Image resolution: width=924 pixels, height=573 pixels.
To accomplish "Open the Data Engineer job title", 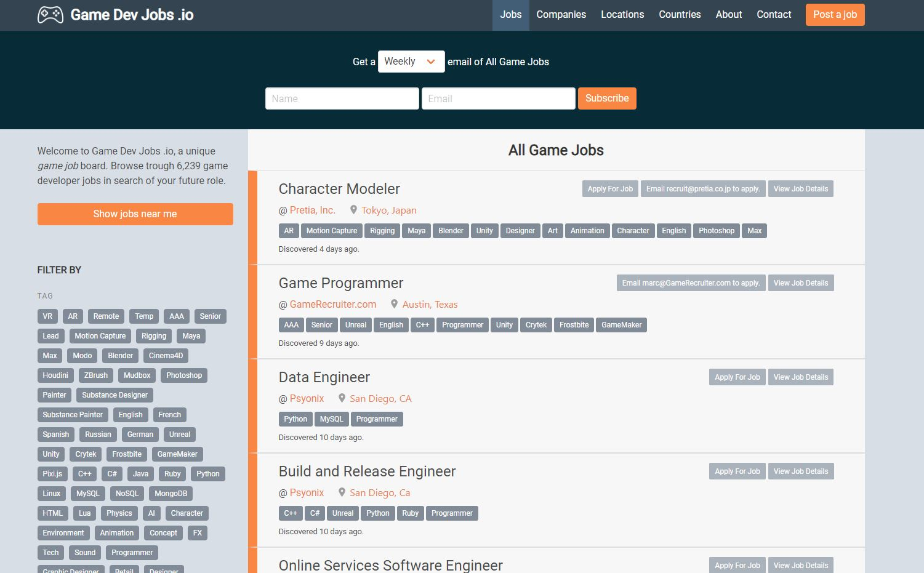I will (x=324, y=377).
